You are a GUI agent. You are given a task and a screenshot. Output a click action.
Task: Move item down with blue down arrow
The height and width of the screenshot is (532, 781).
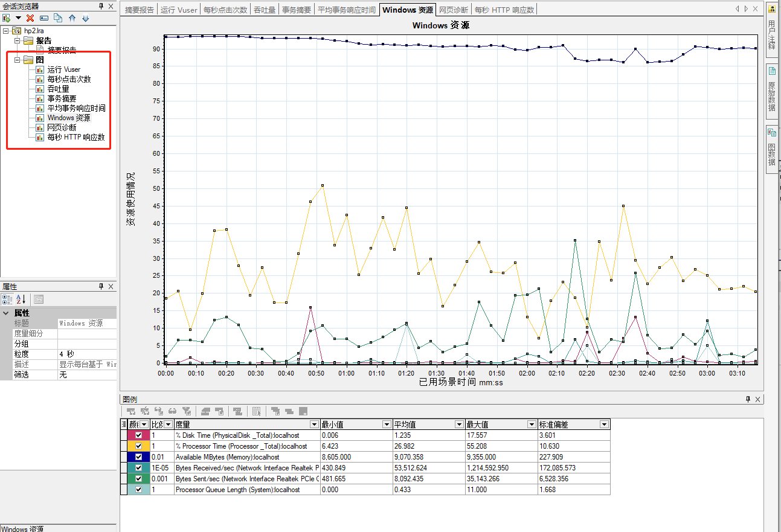(86, 18)
